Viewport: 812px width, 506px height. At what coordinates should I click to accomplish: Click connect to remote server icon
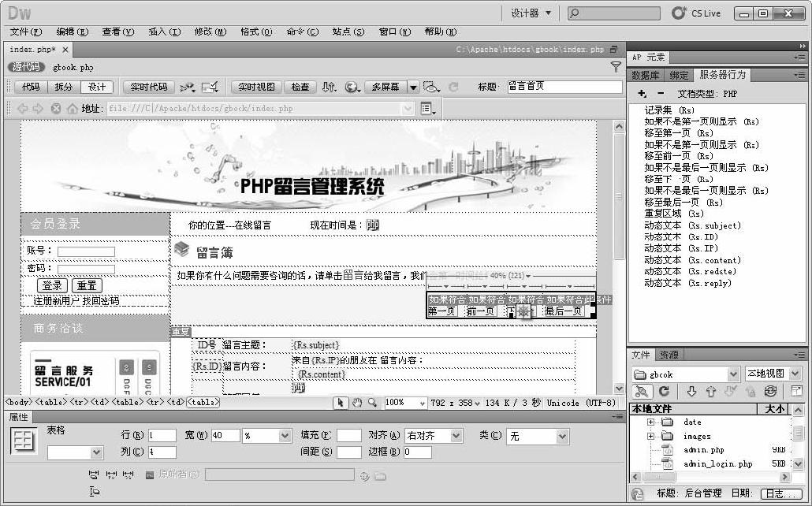click(641, 392)
